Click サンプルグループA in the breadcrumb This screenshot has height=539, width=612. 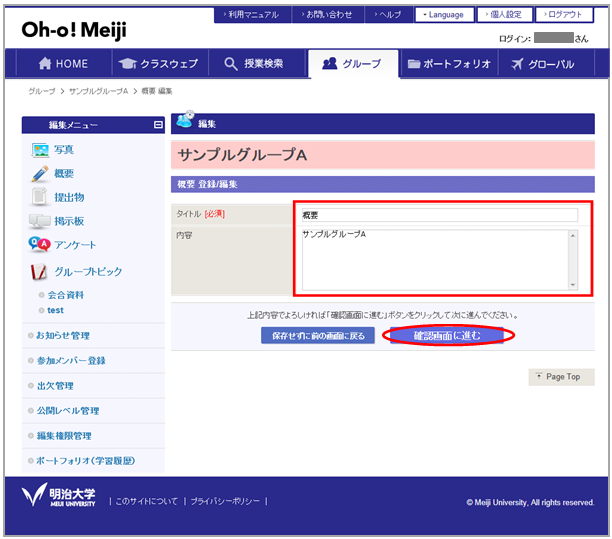coord(99,91)
